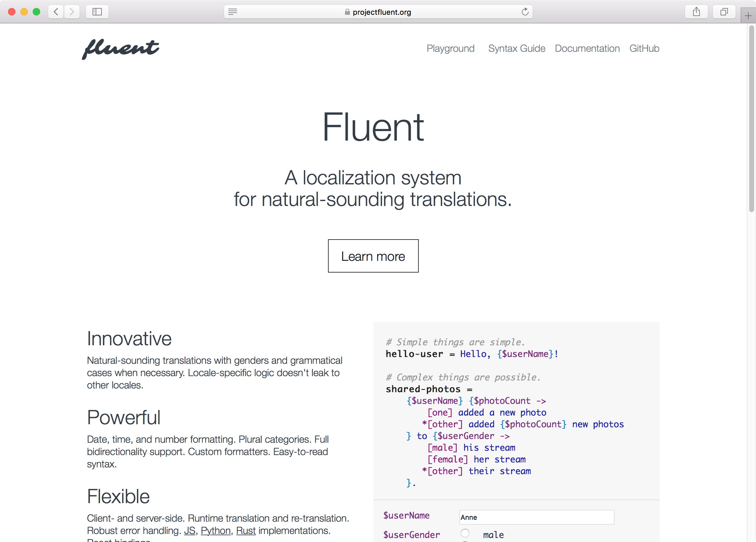This screenshot has height=542, width=756.
Task: Go forward using Safari's forward arrow
Action: 72,12
